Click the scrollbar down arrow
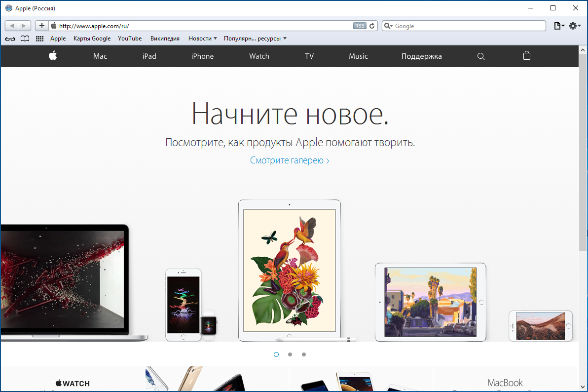Image resolution: width=588 pixels, height=392 pixels. 583,387
